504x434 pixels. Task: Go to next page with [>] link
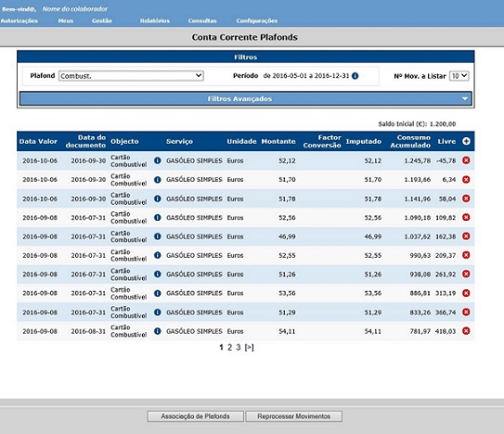(x=249, y=347)
